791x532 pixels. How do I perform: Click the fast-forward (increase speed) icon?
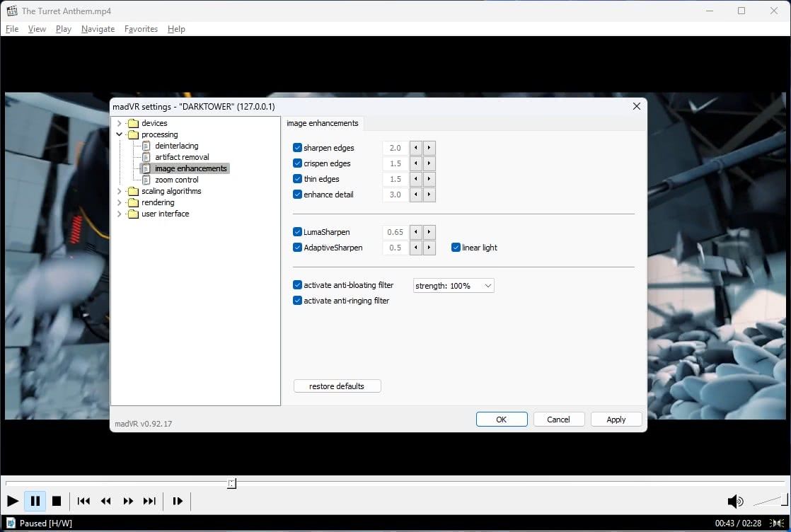click(128, 501)
